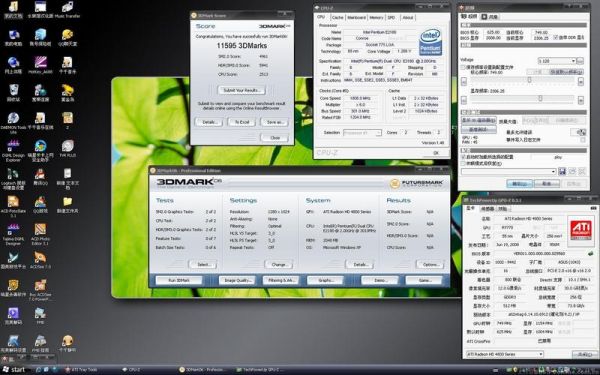Viewport: 600px width, 375px height.
Task: Select the fan tab in overclock window
Action: tap(490, 16)
